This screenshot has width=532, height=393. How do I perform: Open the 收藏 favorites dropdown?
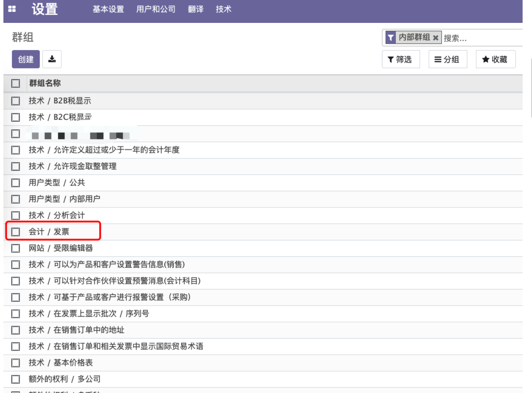coord(496,59)
